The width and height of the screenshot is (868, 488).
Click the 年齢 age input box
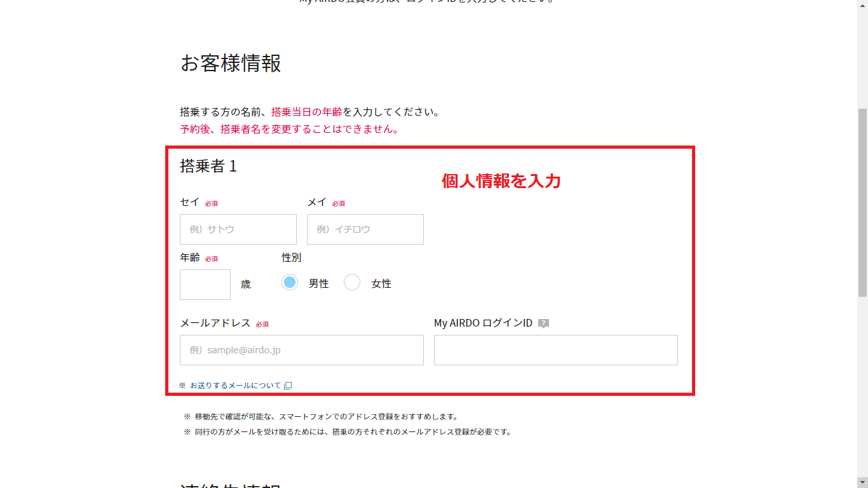point(205,285)
